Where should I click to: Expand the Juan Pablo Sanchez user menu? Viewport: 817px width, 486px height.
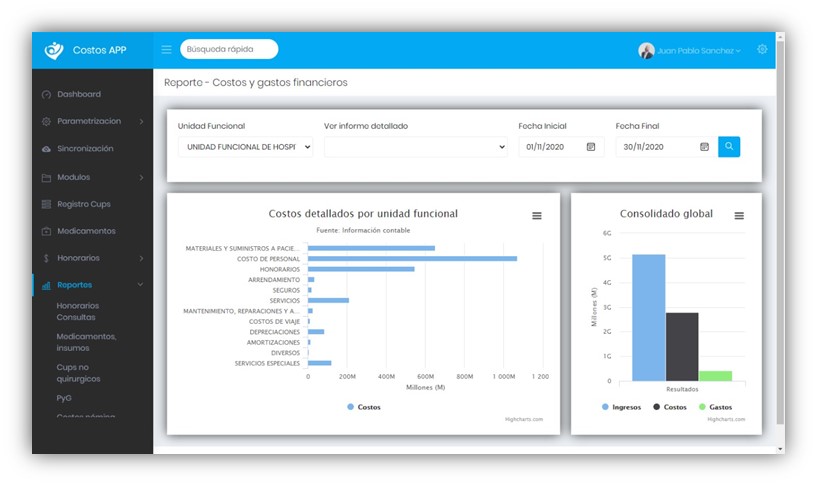click(x=690, y=51)
